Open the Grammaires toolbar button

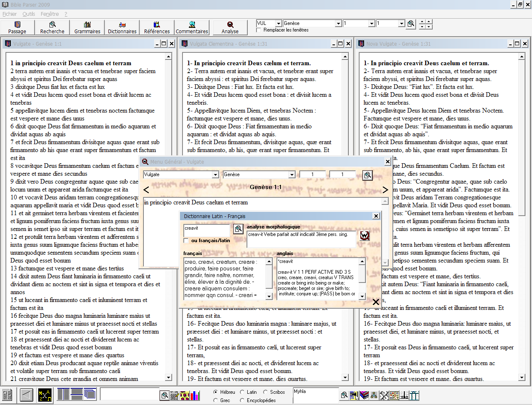87,27
